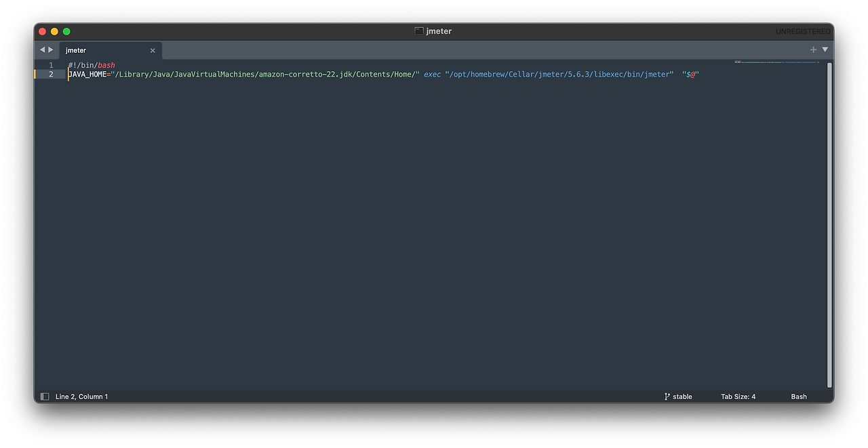Close the jmeter tab
Viewport: 868px width, 448px height.
(153, 51)
